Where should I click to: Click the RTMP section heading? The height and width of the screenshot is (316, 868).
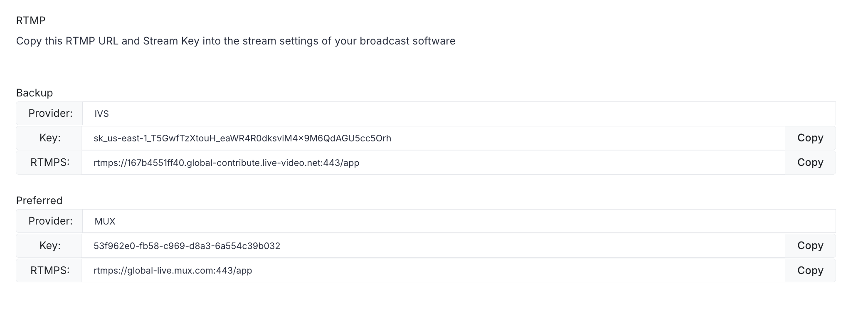tap(31, 20)
